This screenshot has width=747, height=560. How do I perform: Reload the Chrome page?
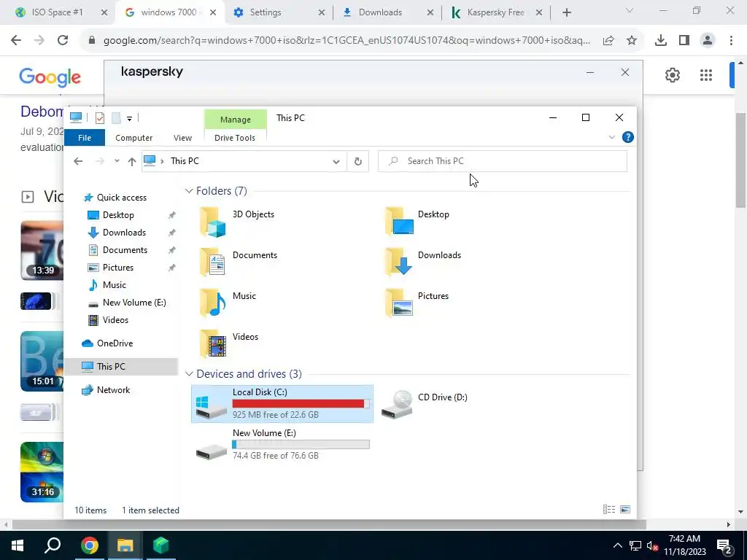click(63, 41)
